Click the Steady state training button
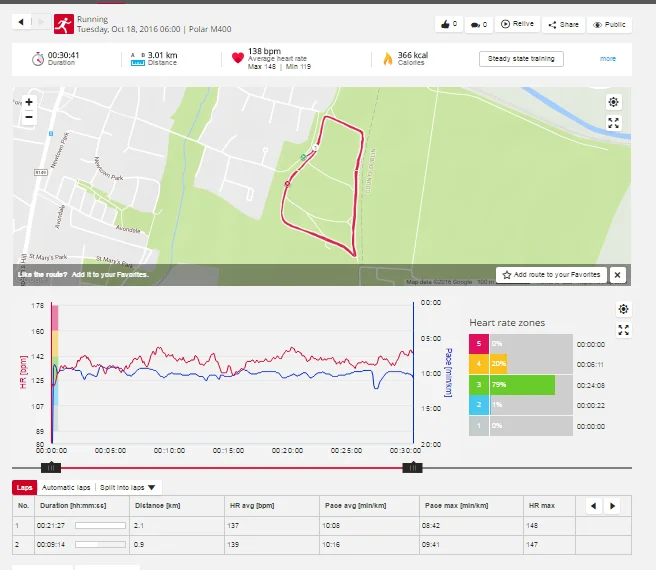Viewport: 656px width, 570px height. pos(520,59)
